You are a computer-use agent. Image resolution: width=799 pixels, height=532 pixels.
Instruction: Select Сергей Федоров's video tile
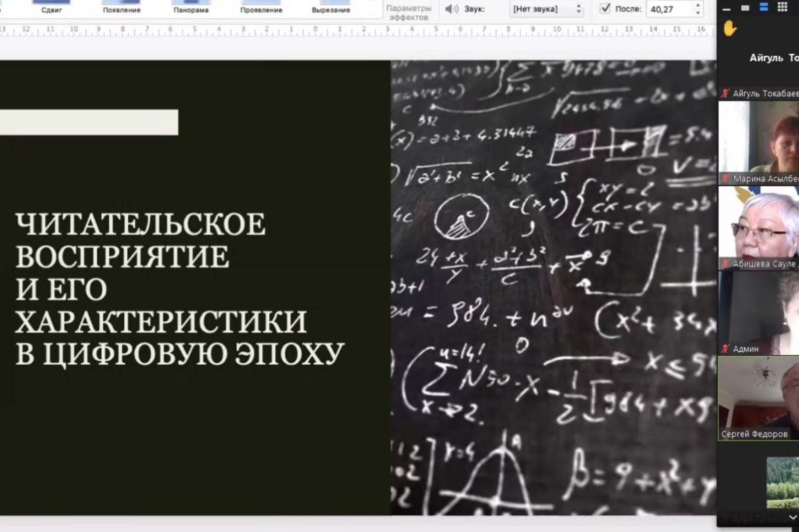[758, 398]
